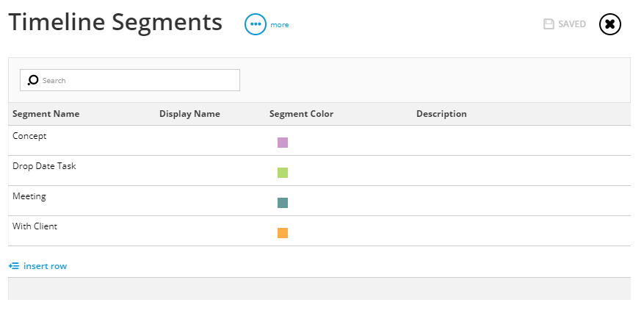Click the SAVED floppy disk icon
This screenshot has width=644, height=319.
[549, 24]
